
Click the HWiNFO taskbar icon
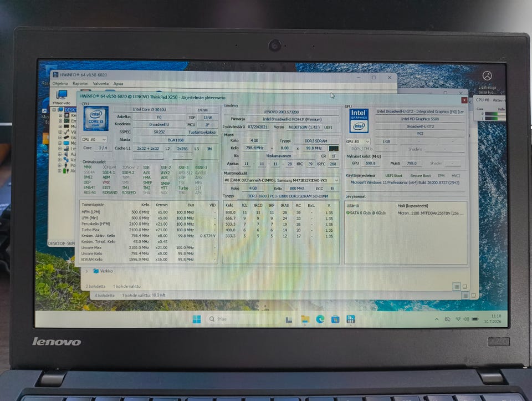(350, 319)
